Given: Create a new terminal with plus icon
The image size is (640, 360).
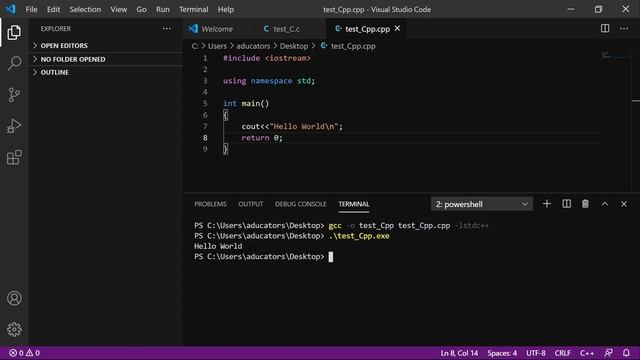Looking at the screenshot, I should tap(547, 204).
